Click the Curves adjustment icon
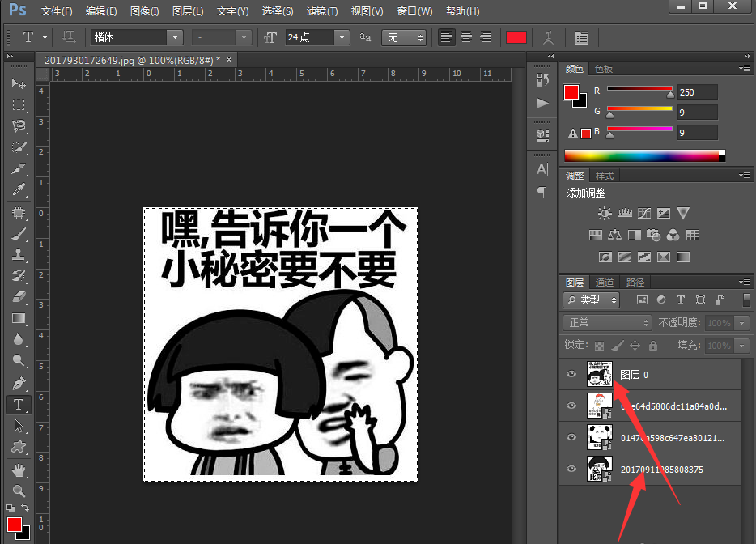Screen dimensions: 756x544 pyautogui.click(x=644, y=213)
